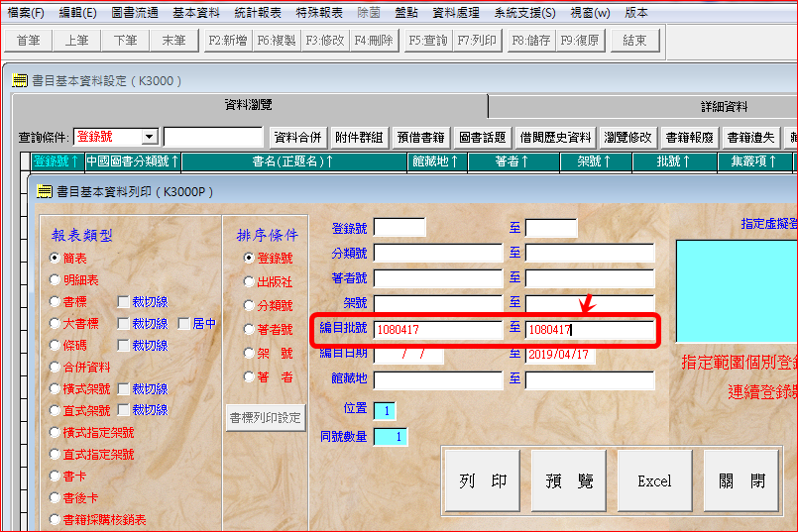
Task: Open the 特殊報表 menu
Action: 319,13
